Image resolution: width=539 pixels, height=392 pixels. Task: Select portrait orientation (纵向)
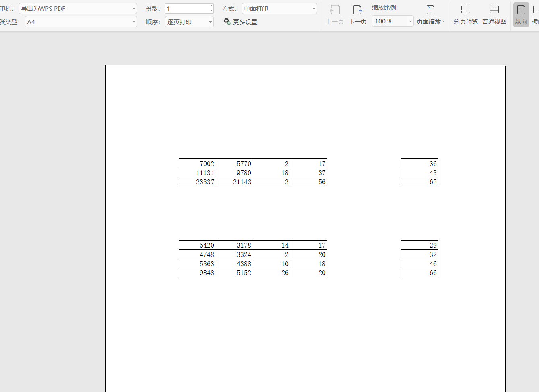[521, 14]
